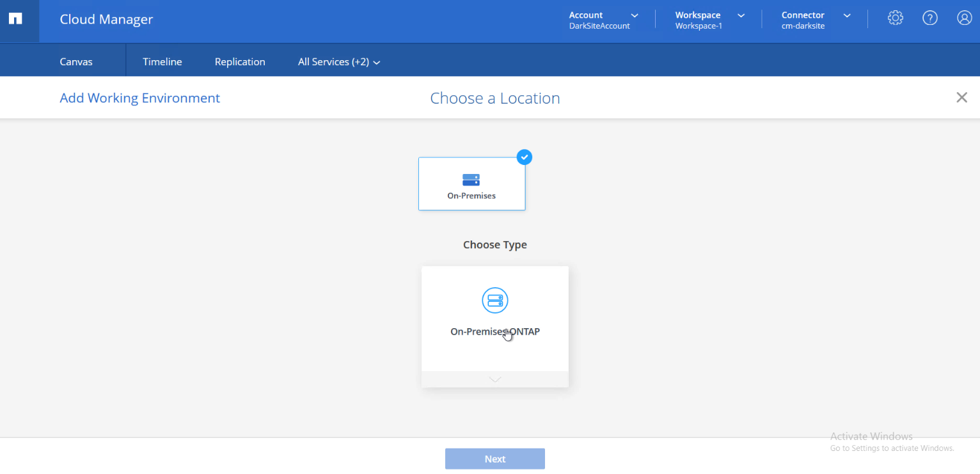
Task: Click the NetApp logo icon
Action: [15, 19]
